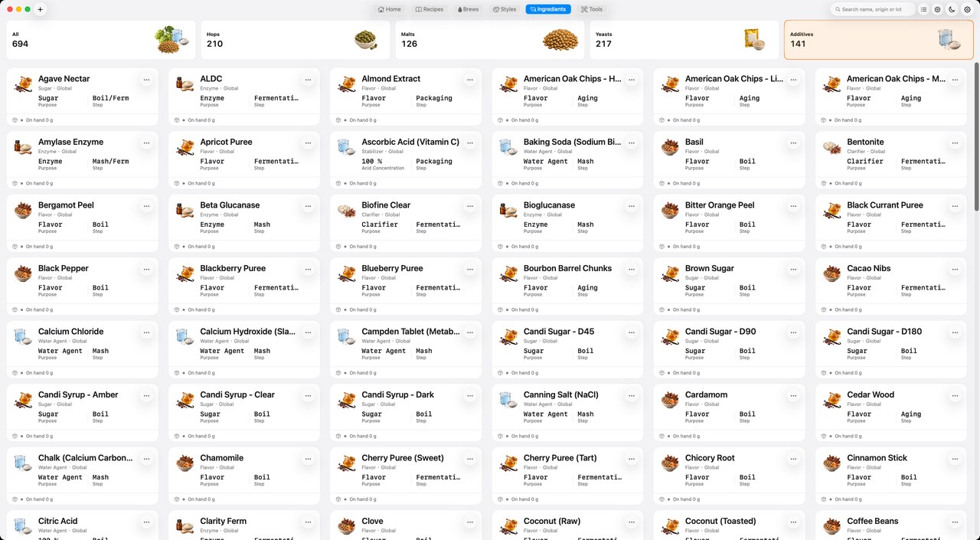Click the Beta Glucanase bottle icon

pyautogui.click(x=185, y=211)
